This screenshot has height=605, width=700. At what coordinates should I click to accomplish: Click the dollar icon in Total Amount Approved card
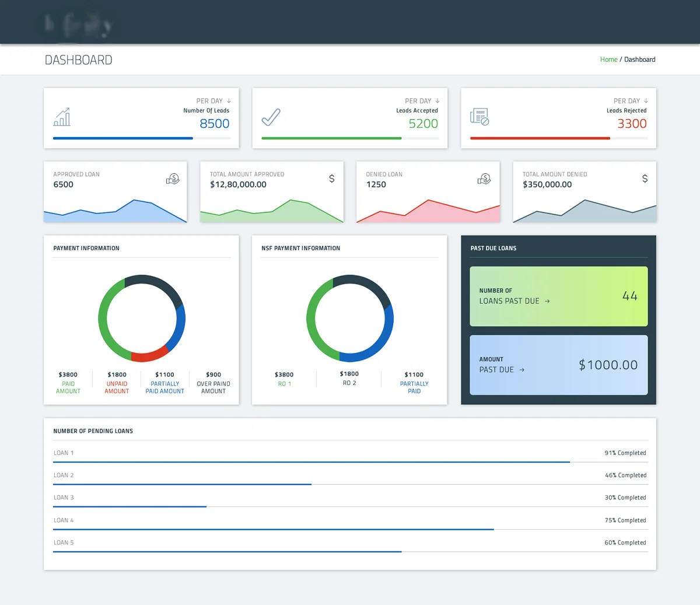(332, 179)
